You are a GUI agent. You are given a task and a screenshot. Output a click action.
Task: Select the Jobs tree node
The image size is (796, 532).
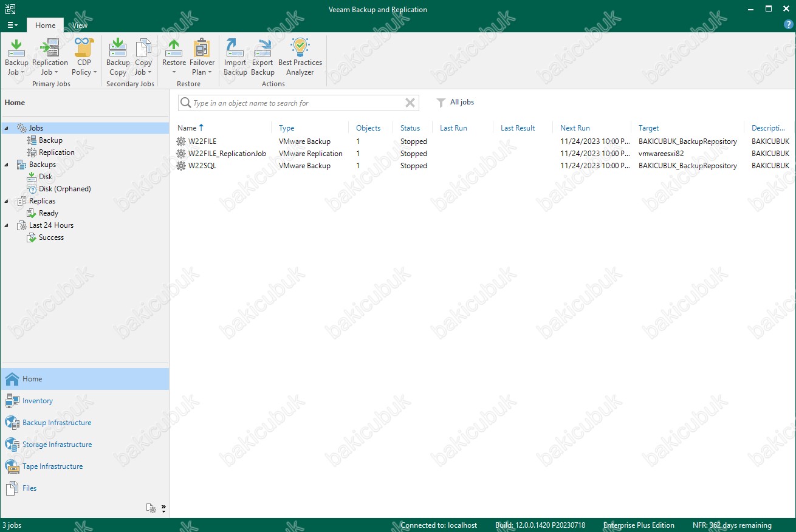coord(84,128)
